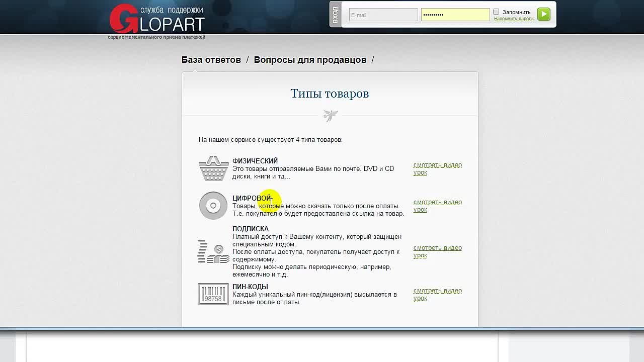Open the video lesson link for ПИН-КОДЫ
Viewport: 644px width, 362px height.
click(438, 294)
